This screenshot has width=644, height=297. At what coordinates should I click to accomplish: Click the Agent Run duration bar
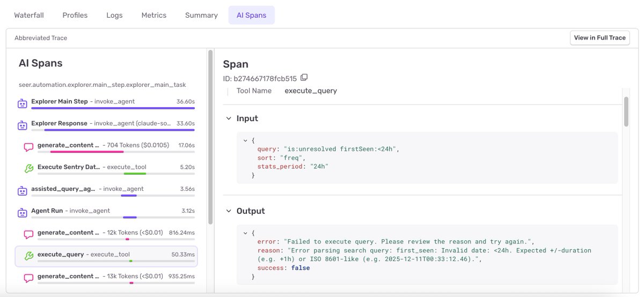(130, 217)
